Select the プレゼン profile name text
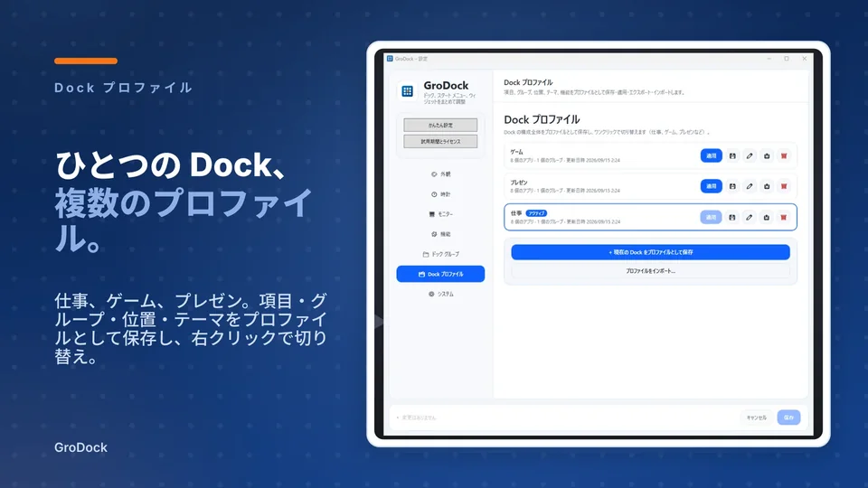 [x=519, y=183]
